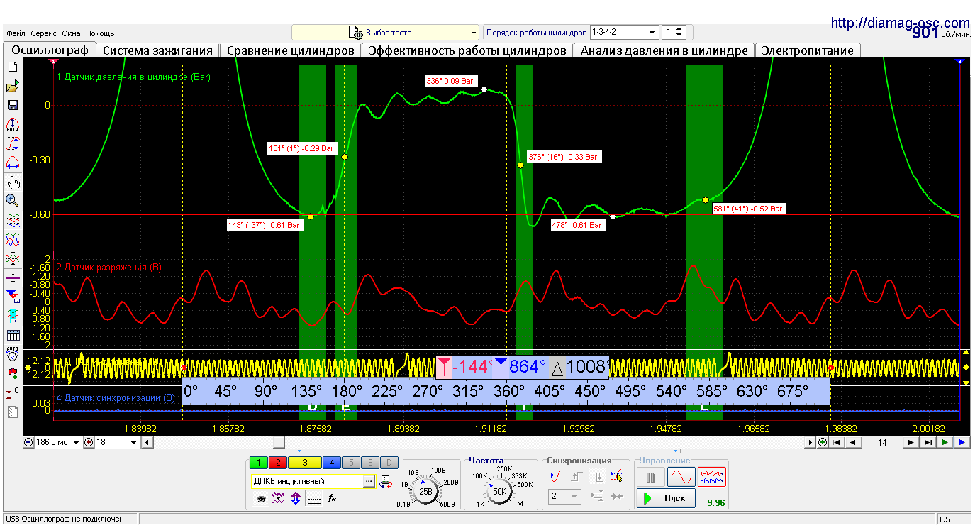Open the table grid view icon
Viewport: 980px width, 528px height.
coord(12,335)
